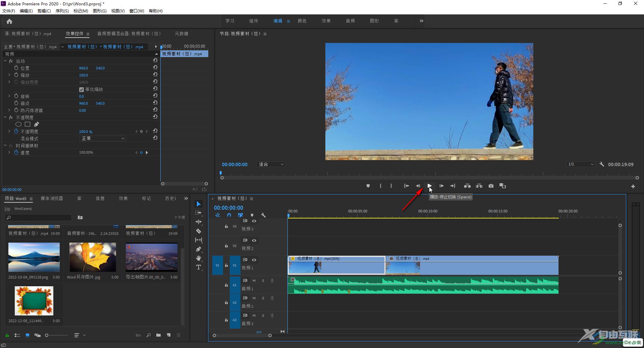The image size is (644, 348).
Task: Switch to the Effects tab in project panel
Action: 123,198
